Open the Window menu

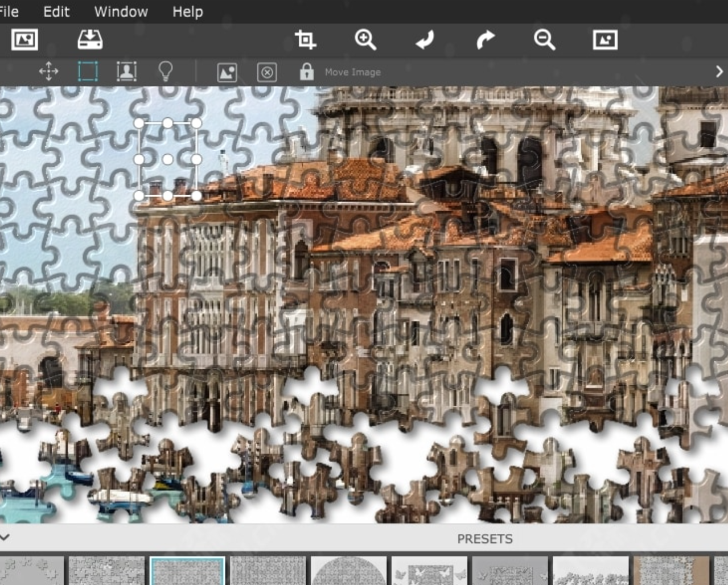(121, 11)
